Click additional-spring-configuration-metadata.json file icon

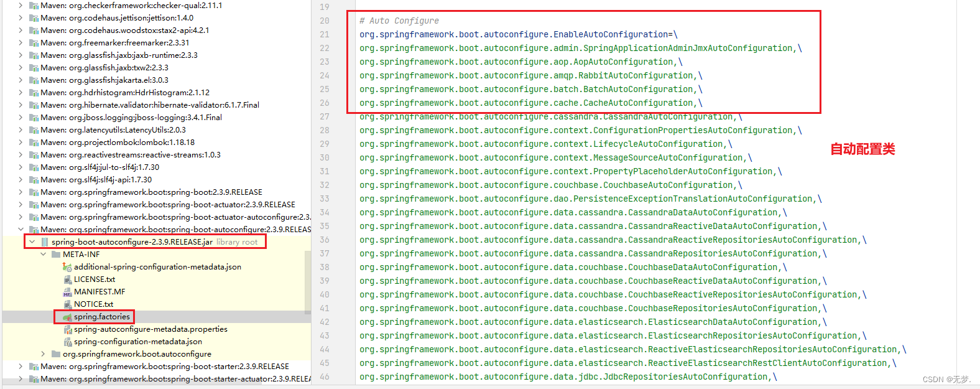(x=67, y=266)
